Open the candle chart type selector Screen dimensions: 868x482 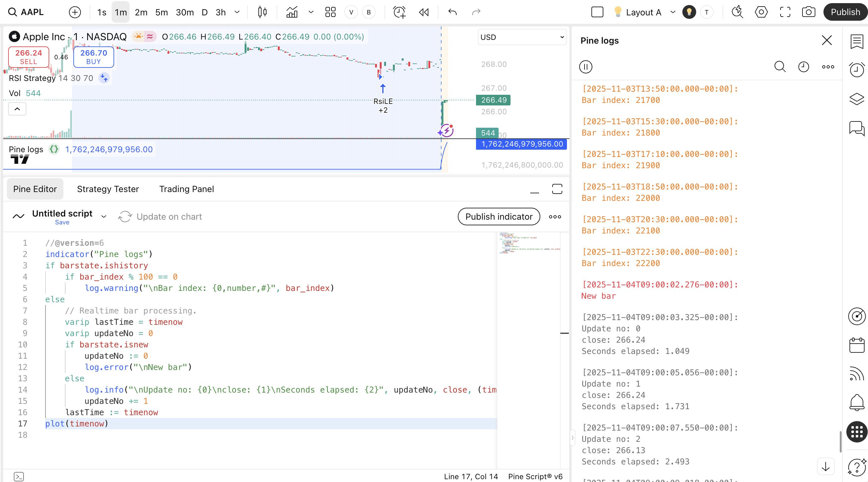[x=262, y=12]
